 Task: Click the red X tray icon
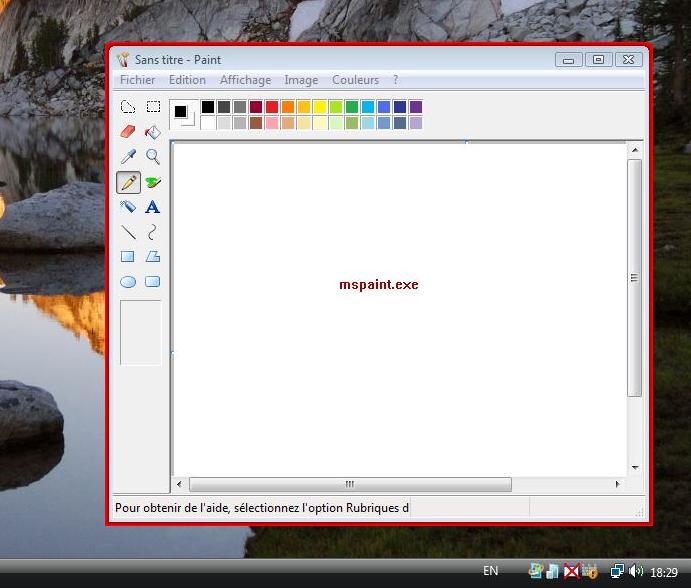[x=572, y=571]
